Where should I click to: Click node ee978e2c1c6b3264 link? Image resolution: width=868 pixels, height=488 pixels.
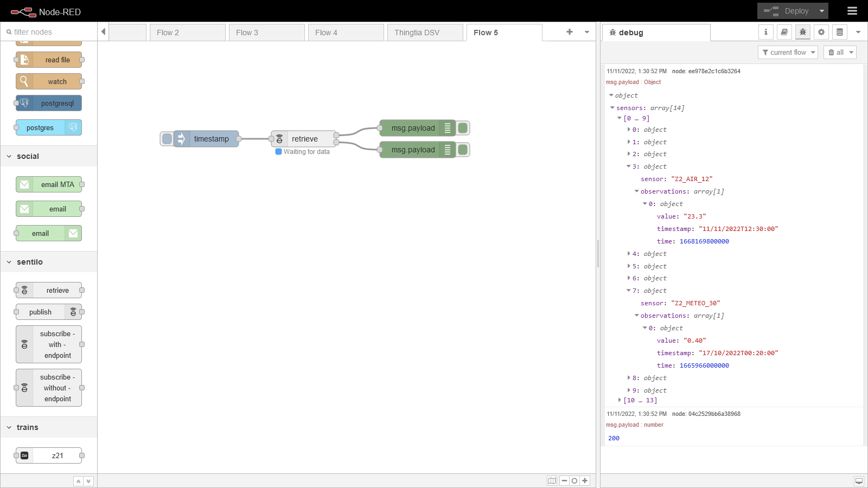click(706, 71)
